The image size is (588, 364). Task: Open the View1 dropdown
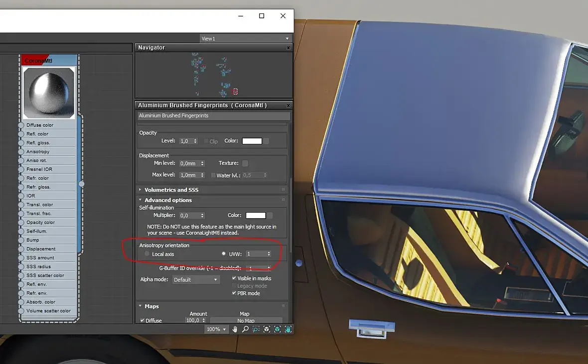[246, 39]
